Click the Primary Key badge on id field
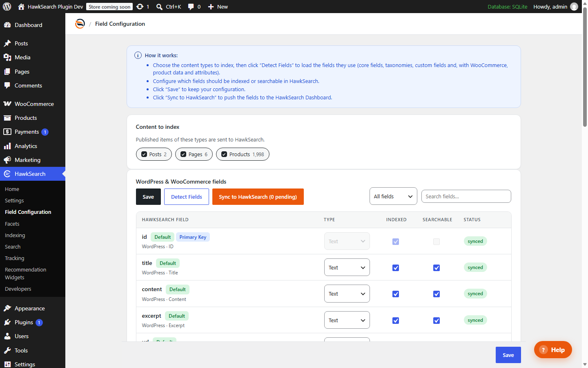Image resolution: width=588 pixels, height=368 pixels. click(x=193, y=237)
